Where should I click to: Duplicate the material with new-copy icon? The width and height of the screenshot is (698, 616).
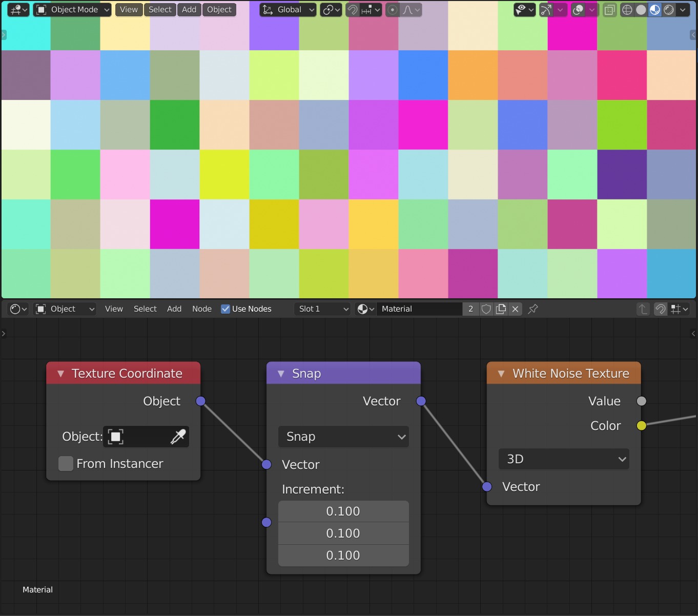(x=501, y=309)
